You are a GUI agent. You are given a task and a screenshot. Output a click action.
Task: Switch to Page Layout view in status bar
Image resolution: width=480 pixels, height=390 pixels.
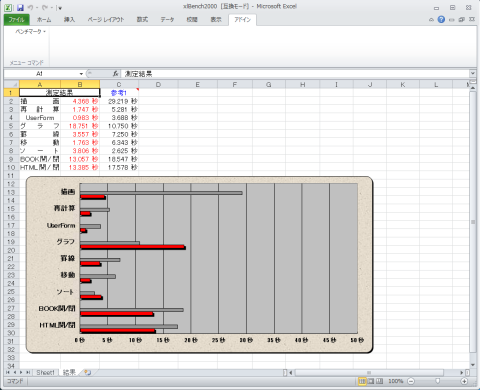tap(371, 381)
